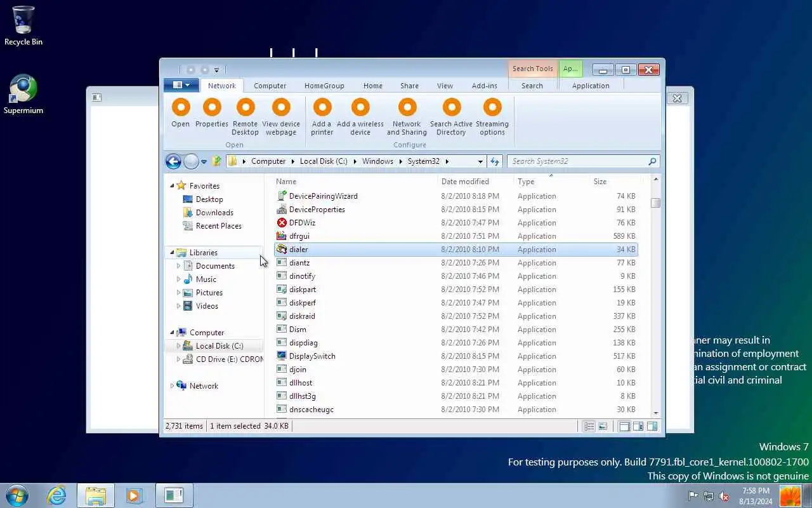Switch to the Add-ins ribbon tab
812x508 pixels.
coord(485,86)
